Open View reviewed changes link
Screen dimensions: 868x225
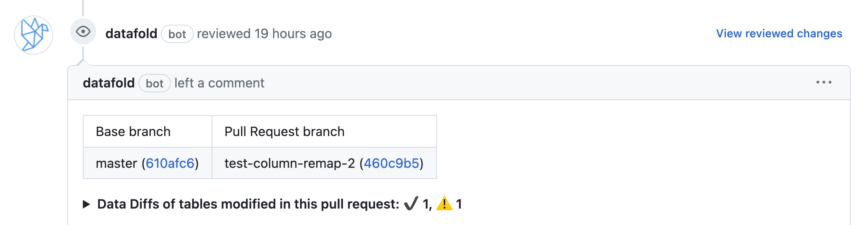click(779, 34)
